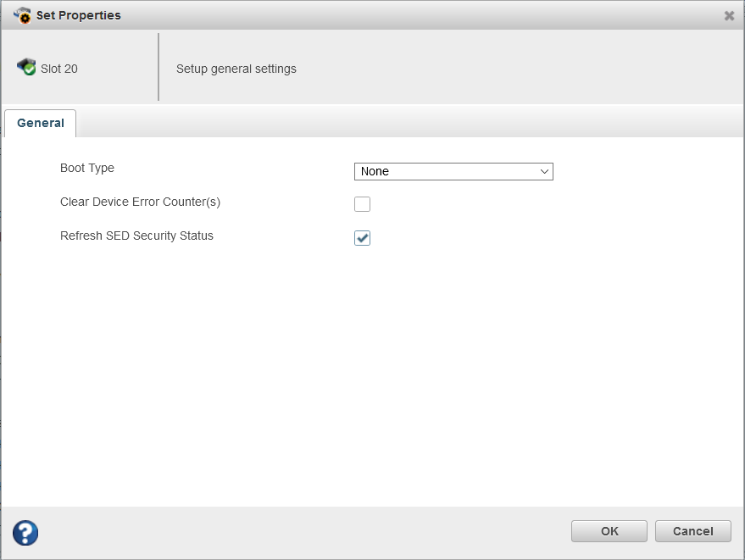This screenshot has width=745, height=560.
Task: Click 'Setup general settings' description text
Action: pyautogui.click(x=236, y=69)
